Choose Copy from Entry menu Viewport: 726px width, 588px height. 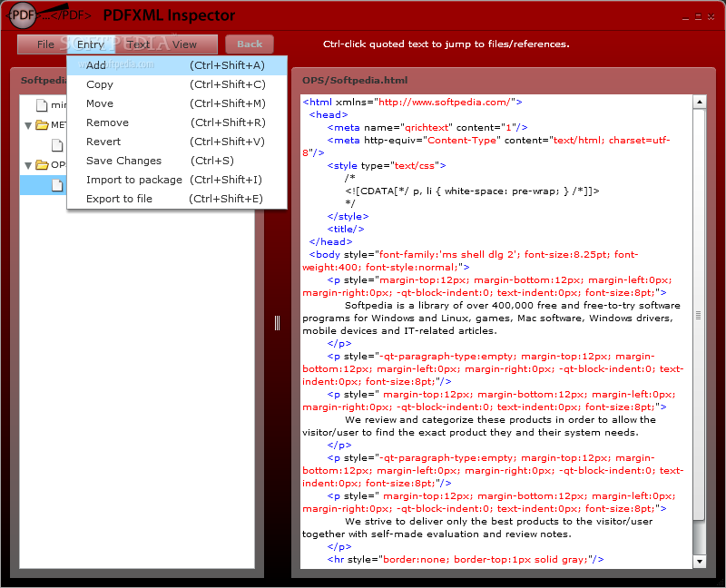pyautogui.click(x=177, y=84)
